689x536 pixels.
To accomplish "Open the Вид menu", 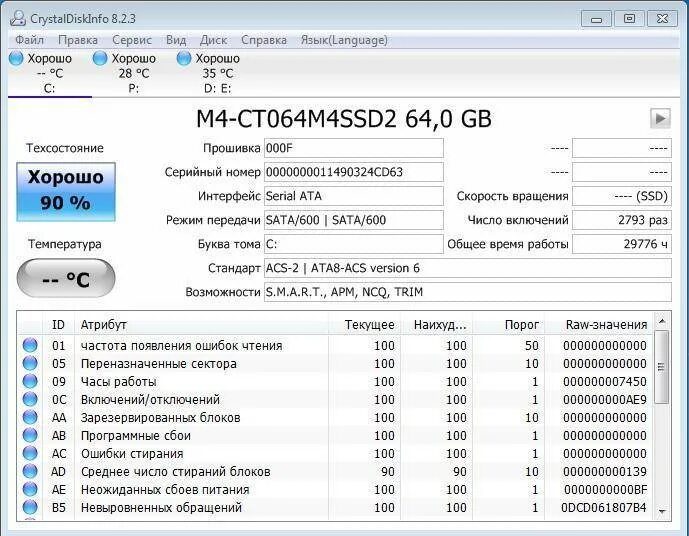I will click(x=176, y=40).
